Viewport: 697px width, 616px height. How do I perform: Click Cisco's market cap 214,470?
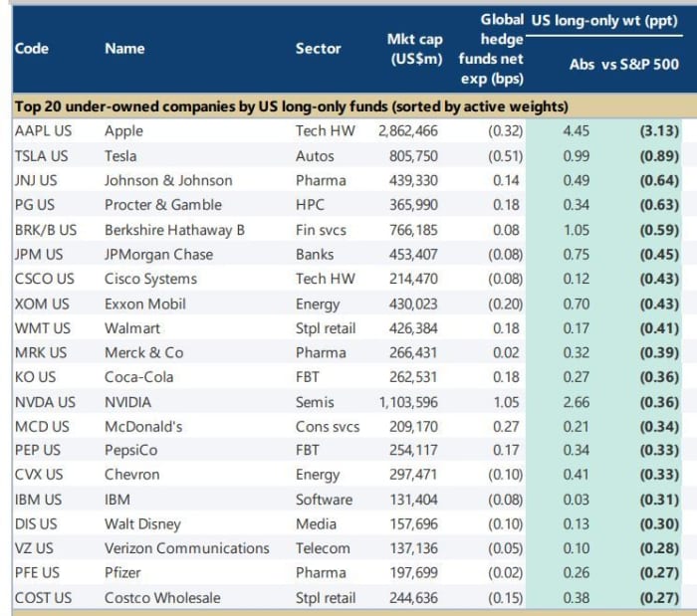coord(413,279)
